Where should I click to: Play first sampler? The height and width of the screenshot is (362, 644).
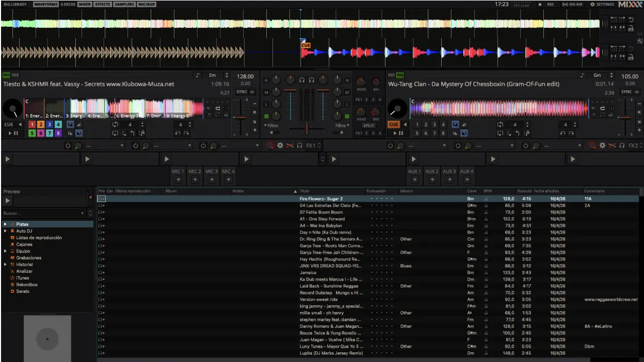pyautogui.click(x=7, y=159)
